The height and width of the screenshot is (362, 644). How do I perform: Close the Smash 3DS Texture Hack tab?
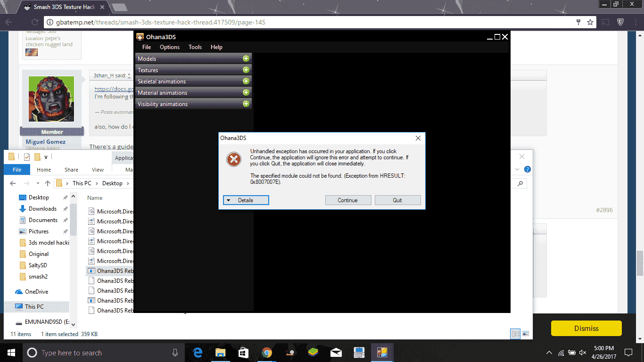coord(103,7)
